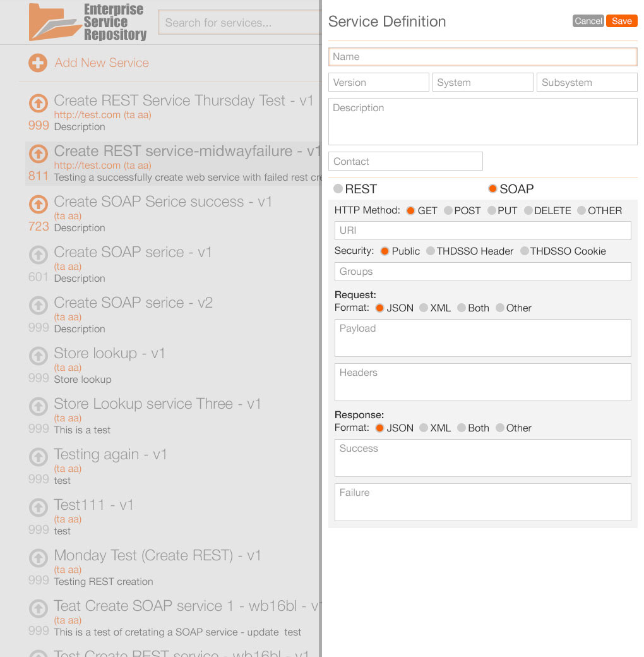Click up-arrow icon for Create REST service-midwayfailure

pyautogui.click(x=38, y=154)
